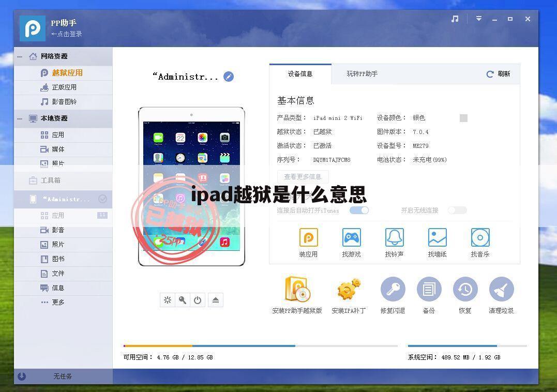Select 正版应用 in the sidebar
Viewport: 557px width, 392px height.
[x=63, y=87]
